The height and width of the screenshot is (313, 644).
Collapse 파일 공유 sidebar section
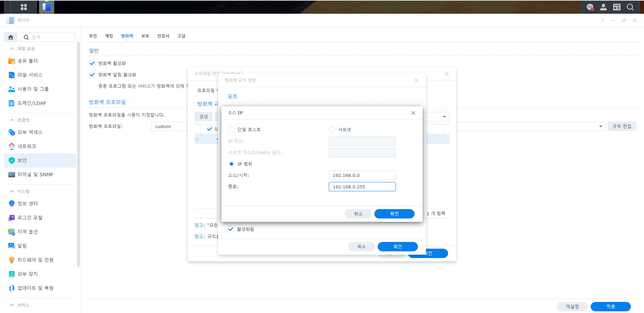12,49
